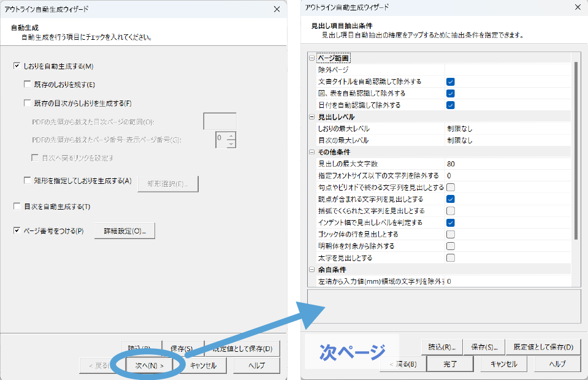Collapse the その他条件 section

point(312,152)
